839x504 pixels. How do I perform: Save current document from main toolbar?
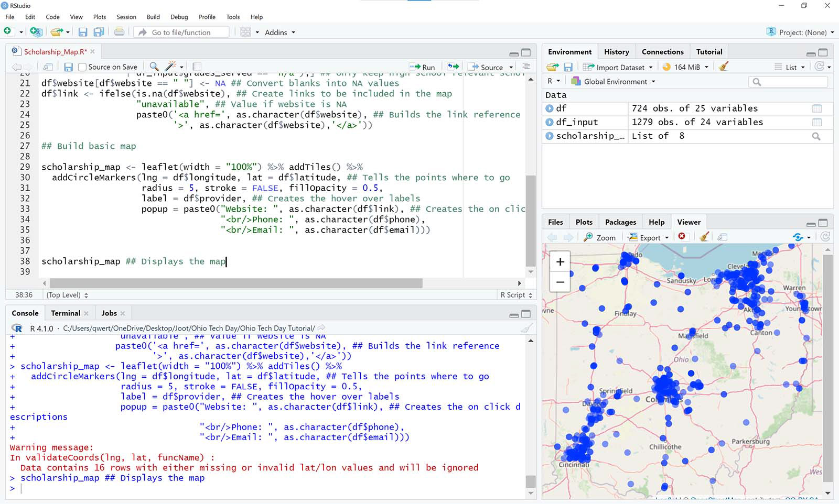pos(83,32)
